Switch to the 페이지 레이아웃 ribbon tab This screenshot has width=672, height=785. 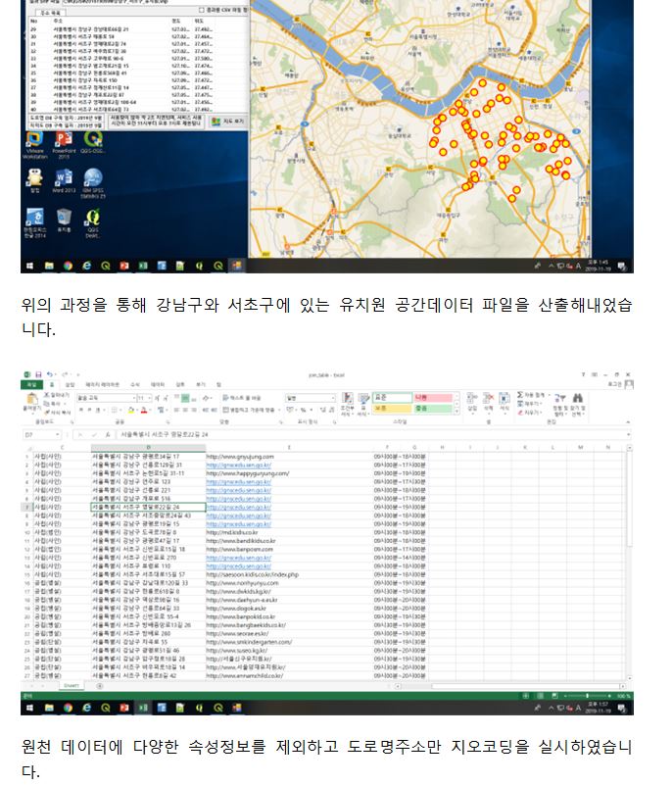coord(102,384)
